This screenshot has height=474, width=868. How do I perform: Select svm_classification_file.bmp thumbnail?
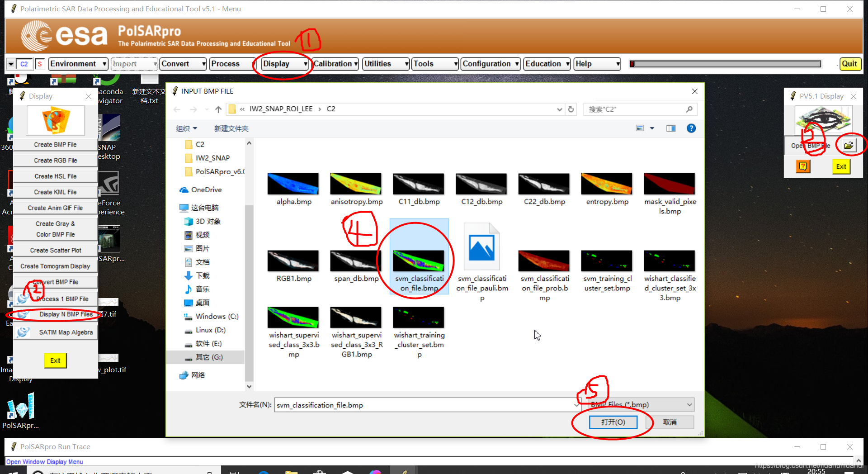click(x=419, y=261)
